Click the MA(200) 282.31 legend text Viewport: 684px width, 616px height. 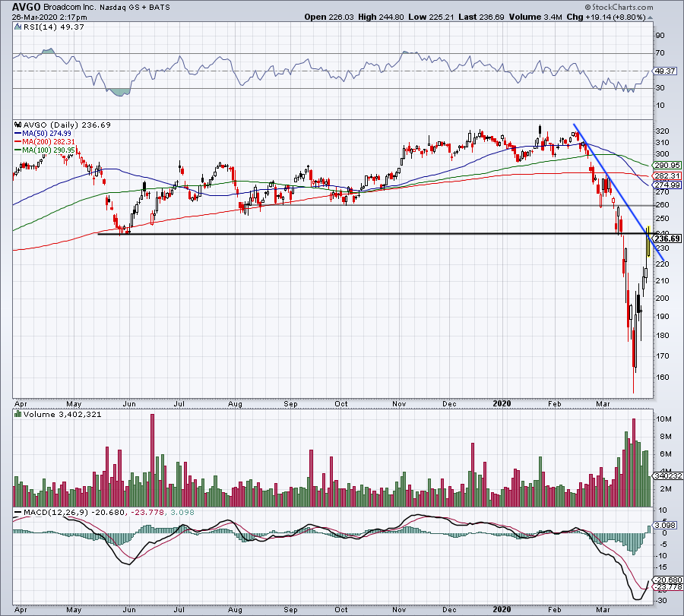49,142
